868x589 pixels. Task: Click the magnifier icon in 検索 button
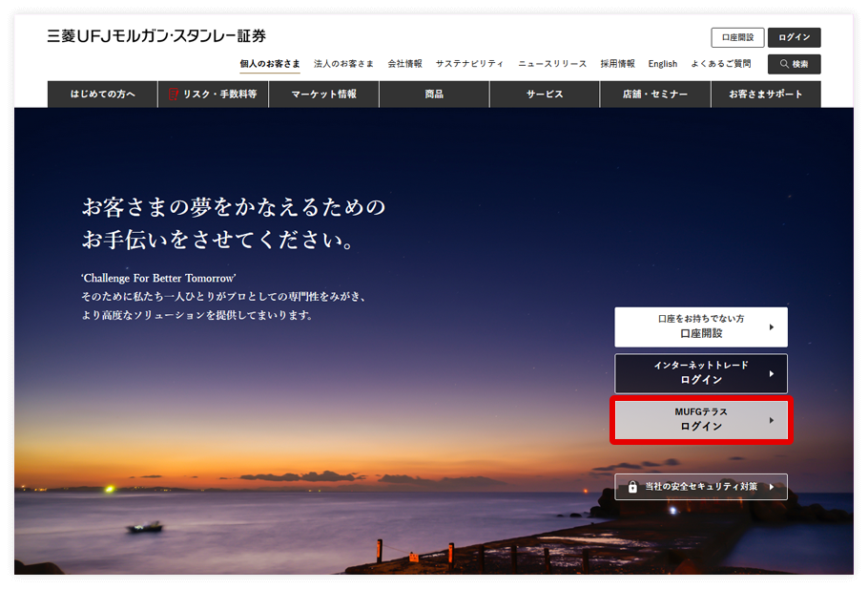[x=784, y=64]
